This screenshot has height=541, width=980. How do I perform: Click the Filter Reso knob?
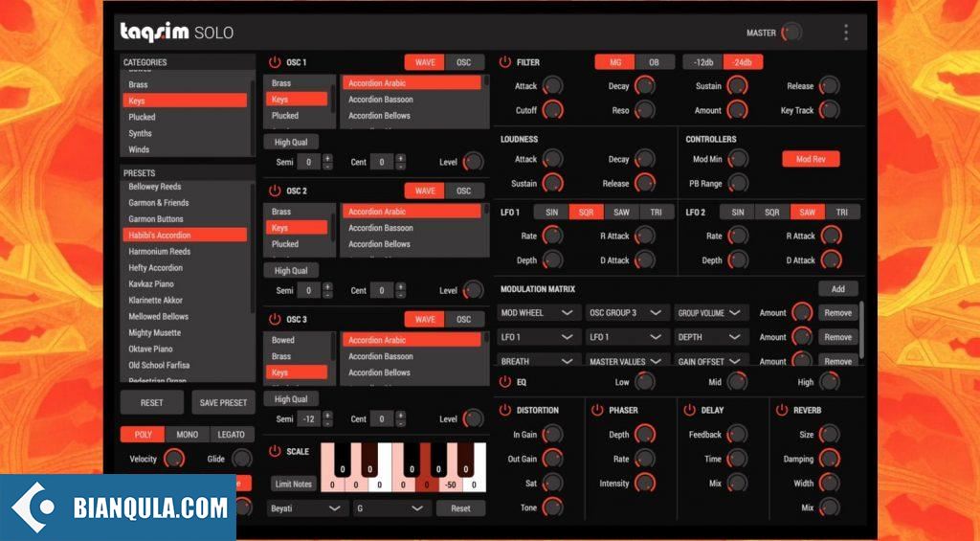pyautogui.click(x=644, y=110)
